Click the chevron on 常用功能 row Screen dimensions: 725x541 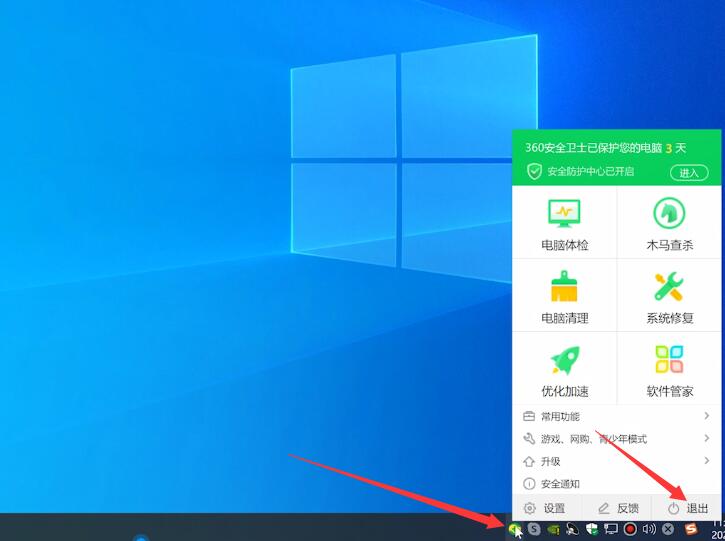click(x=707, y=416)
